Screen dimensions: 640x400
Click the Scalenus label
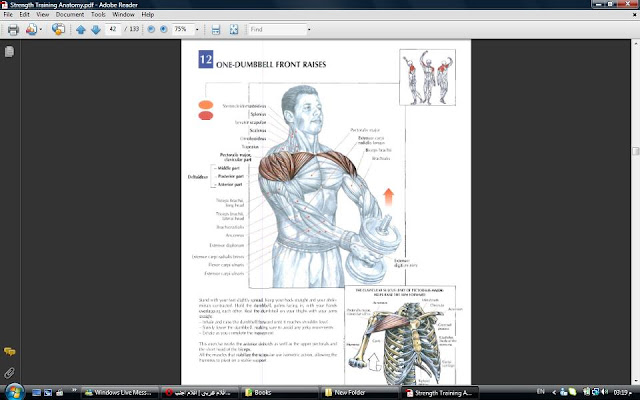pos(258,131)
